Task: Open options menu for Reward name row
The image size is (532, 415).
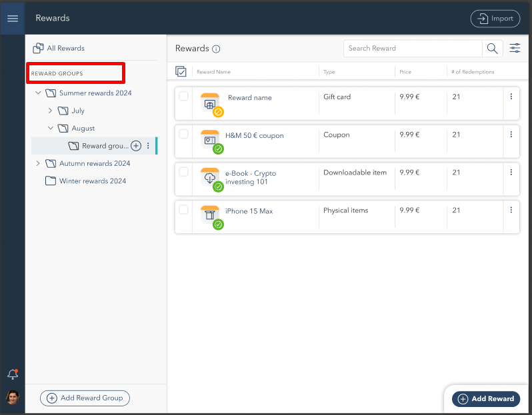Action: (x=511, y=97)
